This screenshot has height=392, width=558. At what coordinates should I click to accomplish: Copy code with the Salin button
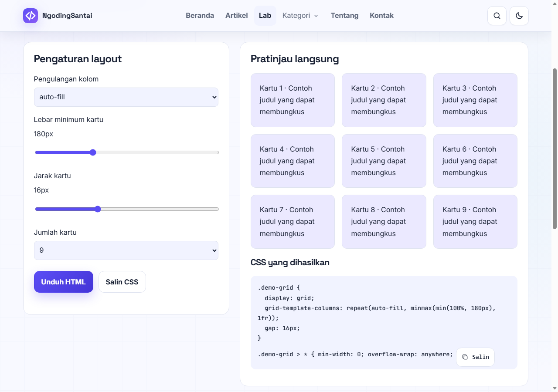475,357
